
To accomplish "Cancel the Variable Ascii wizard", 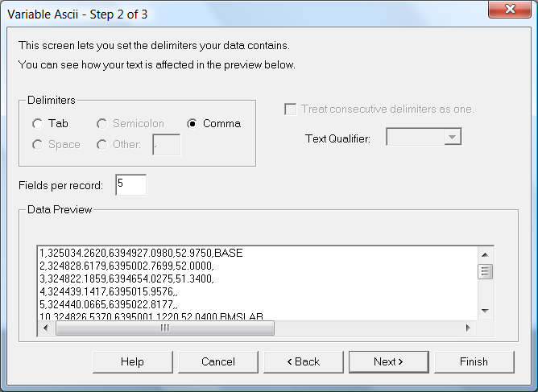I will click(x=218, y=362).
